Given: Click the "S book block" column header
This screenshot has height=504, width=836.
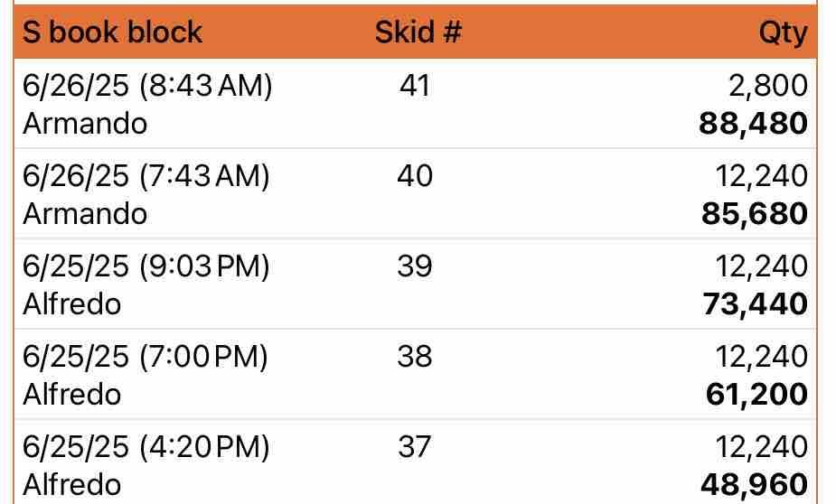Looking at the screenshot, I should 112,33.
